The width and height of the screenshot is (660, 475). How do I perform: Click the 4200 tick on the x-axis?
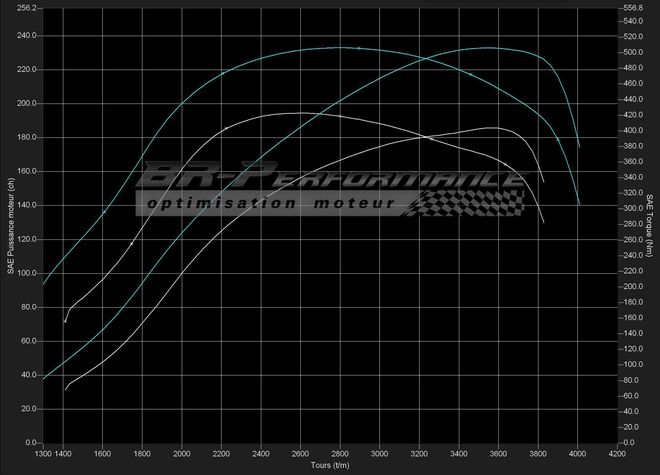pyautogui.click(x=618, y=453)
